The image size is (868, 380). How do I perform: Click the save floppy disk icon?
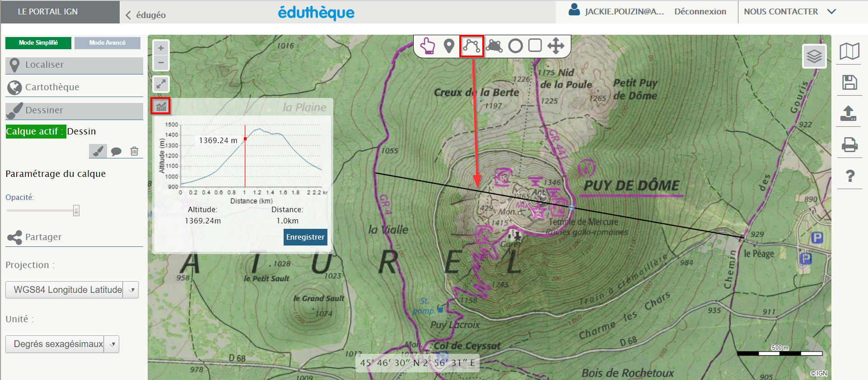[x=849, y=83]
